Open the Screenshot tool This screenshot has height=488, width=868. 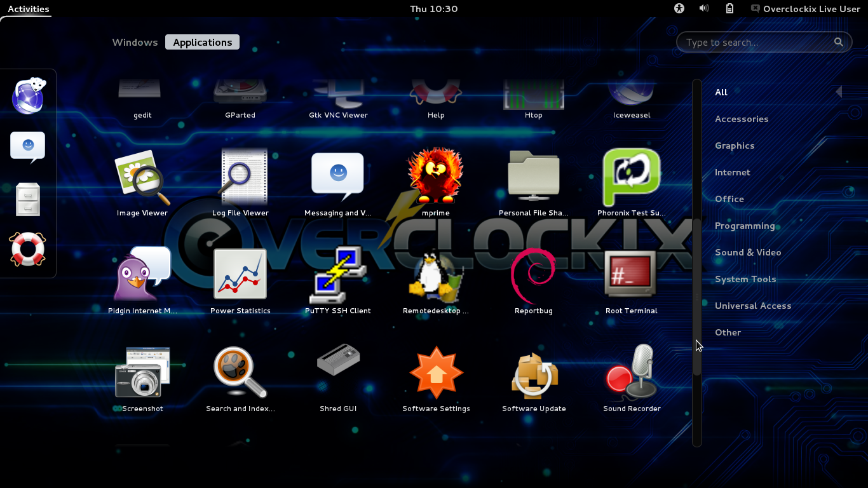pos(142,379)
